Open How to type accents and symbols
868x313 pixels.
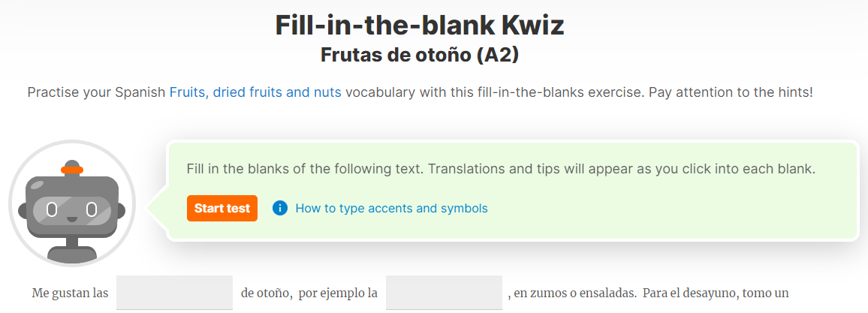pyautogui.click(x=391, y=209)
